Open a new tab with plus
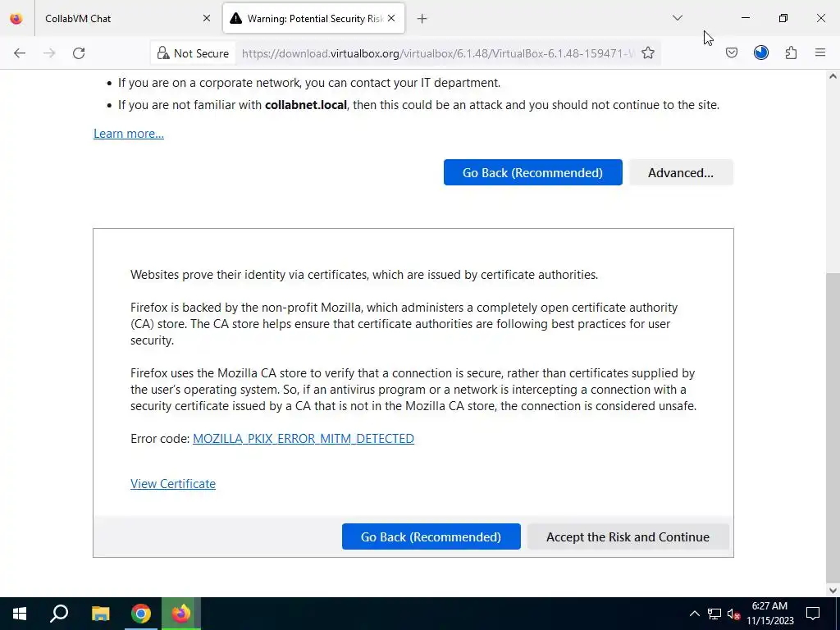 [x=422, y=19]
